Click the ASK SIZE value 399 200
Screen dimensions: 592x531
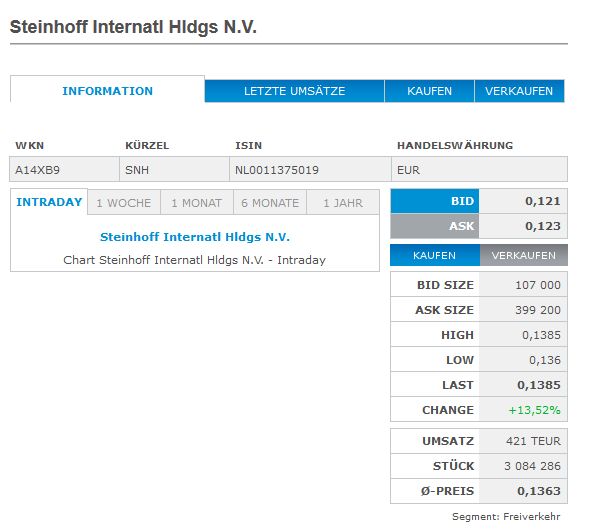(x=538, y=310)
